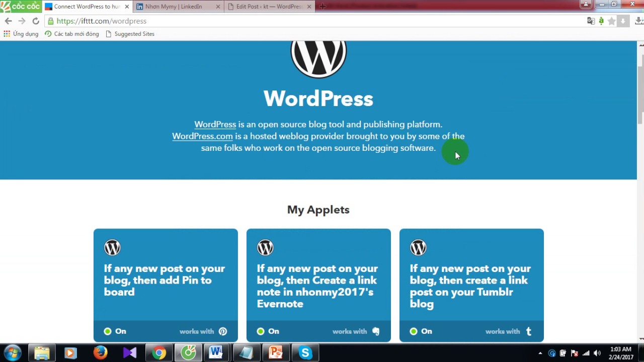Open the WordPress hyperlink in description
The width and height of the screenshot is (644, 362).
click(x=215, y=124)
